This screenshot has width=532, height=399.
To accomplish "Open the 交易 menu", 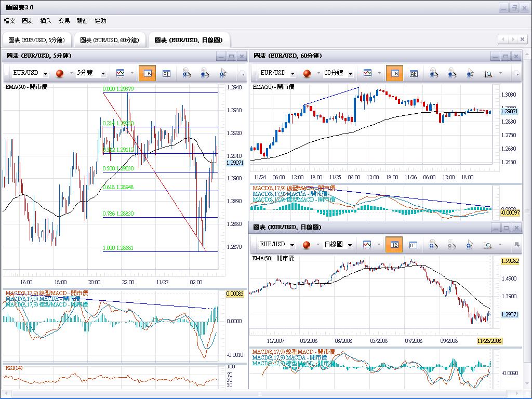I will coord(64,21).
